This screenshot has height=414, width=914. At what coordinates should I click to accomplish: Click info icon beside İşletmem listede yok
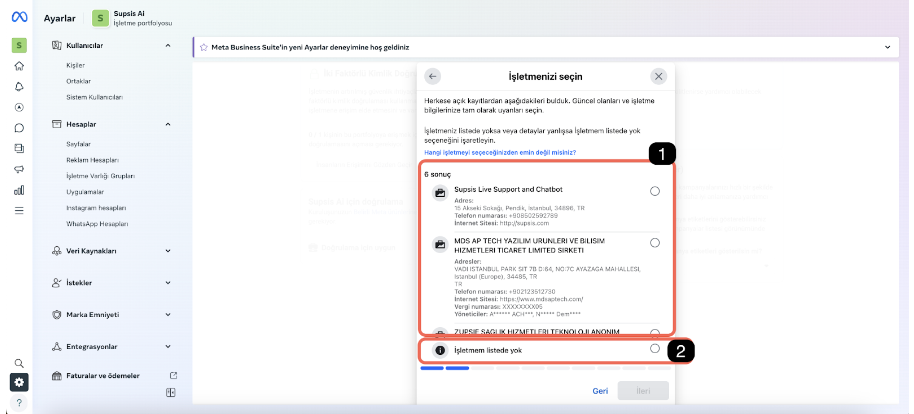tap(440, 350)
